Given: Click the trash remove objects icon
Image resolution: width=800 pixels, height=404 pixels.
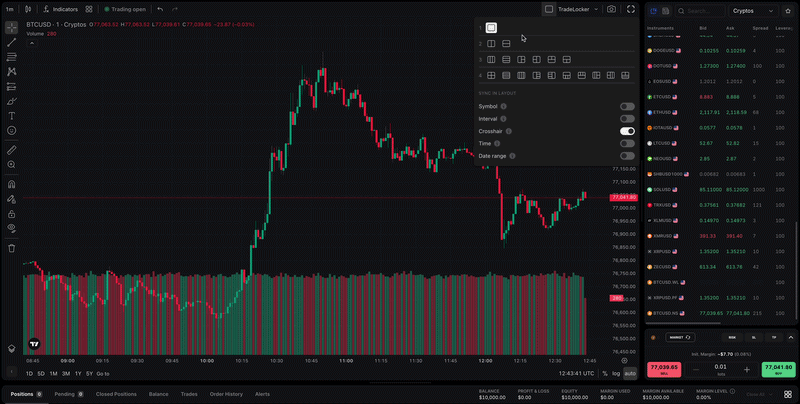Looking at the screenshot, I should click(x=11, y=248).
